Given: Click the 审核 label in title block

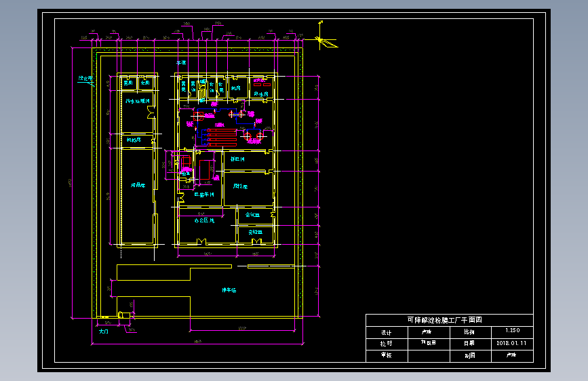Looking at the screenshot, I should tap(387, 355).
